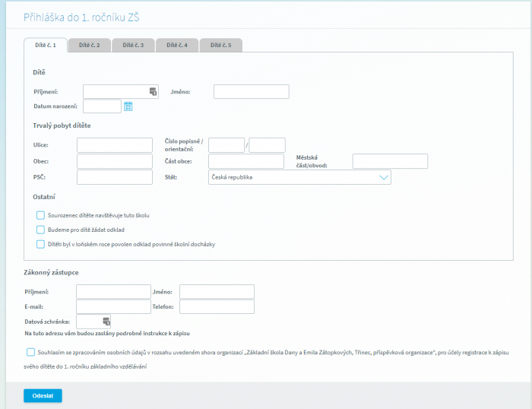Viewport: 532px width, 409px height.
Task: Click the Část obce input field
Action: point(246,161)
